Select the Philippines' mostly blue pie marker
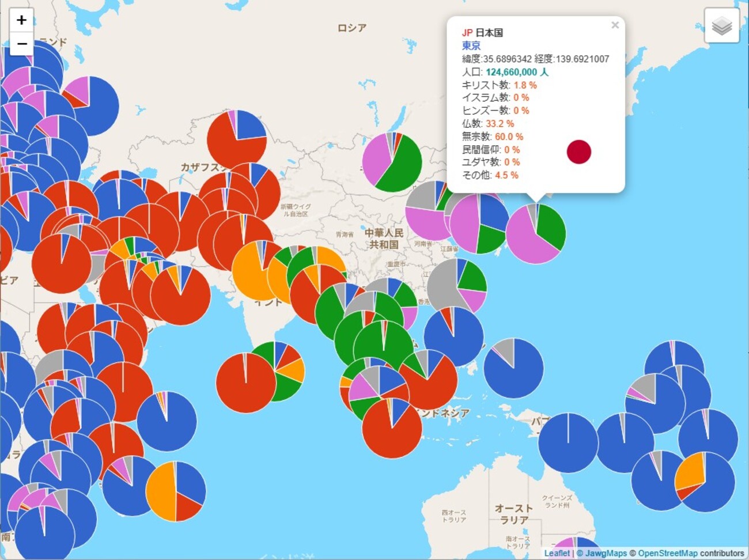The image size is (749, 560). click(x=454, y=337)
